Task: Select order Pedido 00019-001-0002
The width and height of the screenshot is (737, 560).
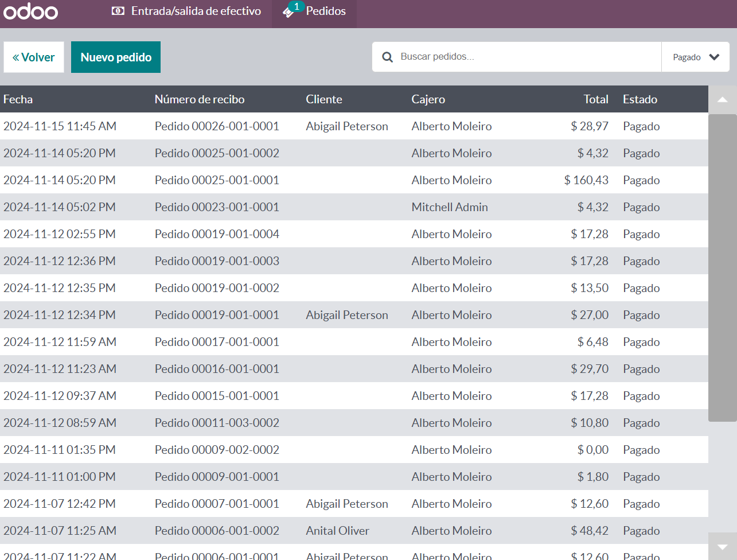Action: pos(354,288)
